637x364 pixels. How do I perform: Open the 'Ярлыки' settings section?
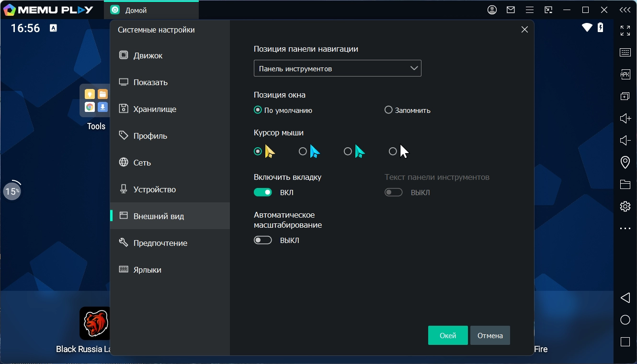[170, 270]
